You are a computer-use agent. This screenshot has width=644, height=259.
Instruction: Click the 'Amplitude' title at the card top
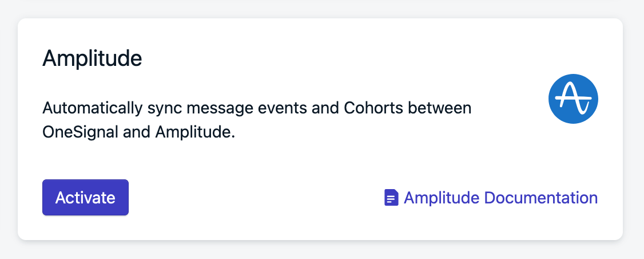click(x=93, y=59)
